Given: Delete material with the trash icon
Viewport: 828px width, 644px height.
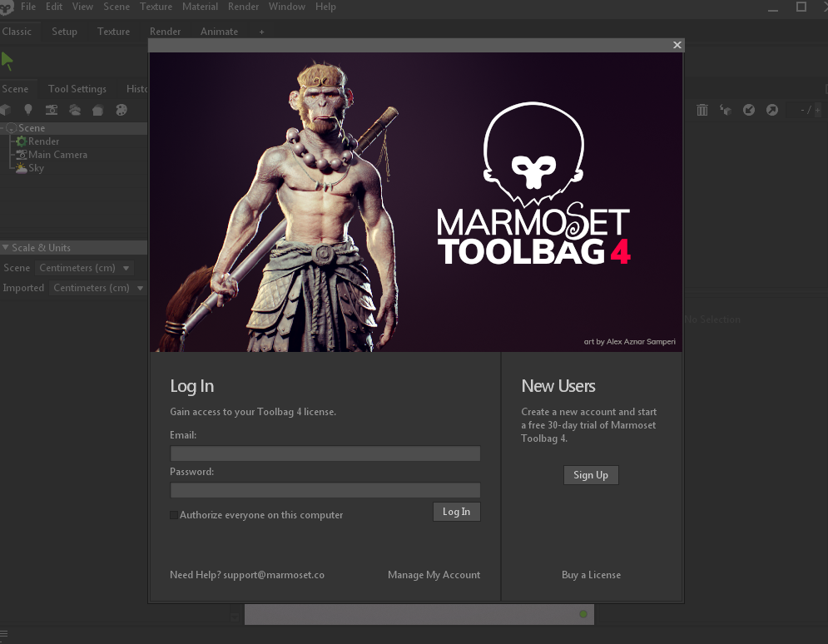Looking at the screenshot, I should click(x=702, y=110).
